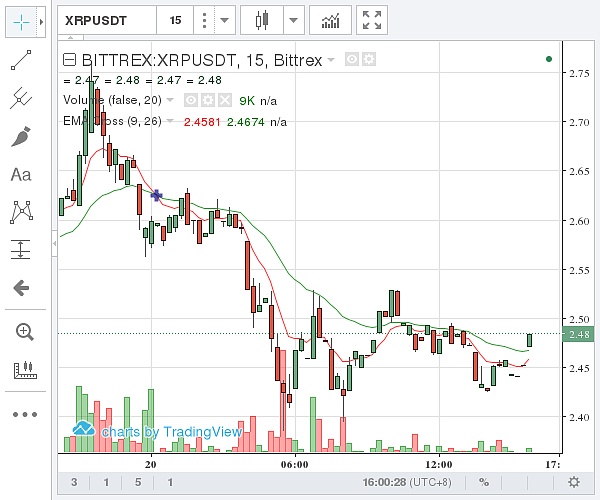This screenshot has height=500, width=600.
Task: Click candlestick chart style icon
Action: 262,20
